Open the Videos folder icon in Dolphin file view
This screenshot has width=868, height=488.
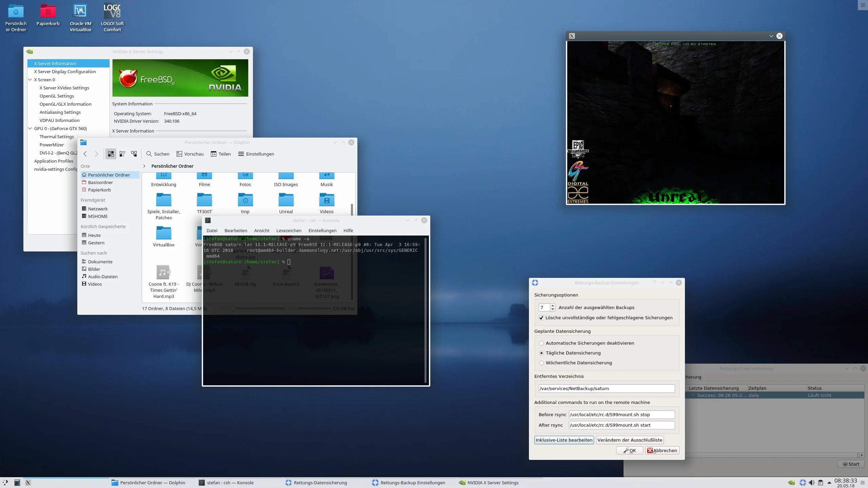pyautogui.click(x=327, y=203)
